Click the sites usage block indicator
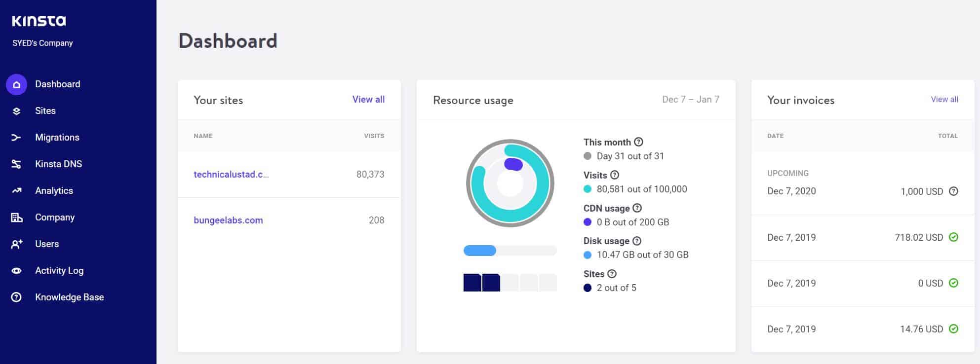This screenshot has width=980, height=364. (x=510, y=283)
